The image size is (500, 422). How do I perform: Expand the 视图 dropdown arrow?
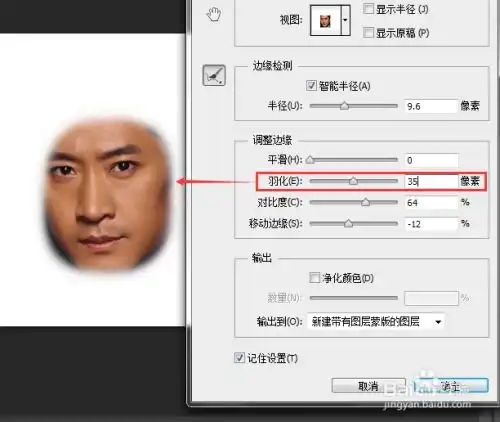tap(345, 20)
